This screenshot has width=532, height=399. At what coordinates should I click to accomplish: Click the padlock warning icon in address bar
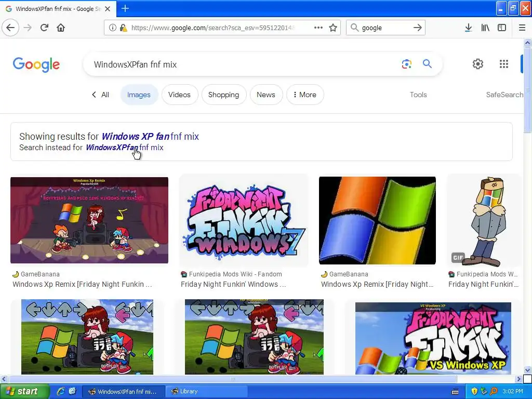coord(124,28)
